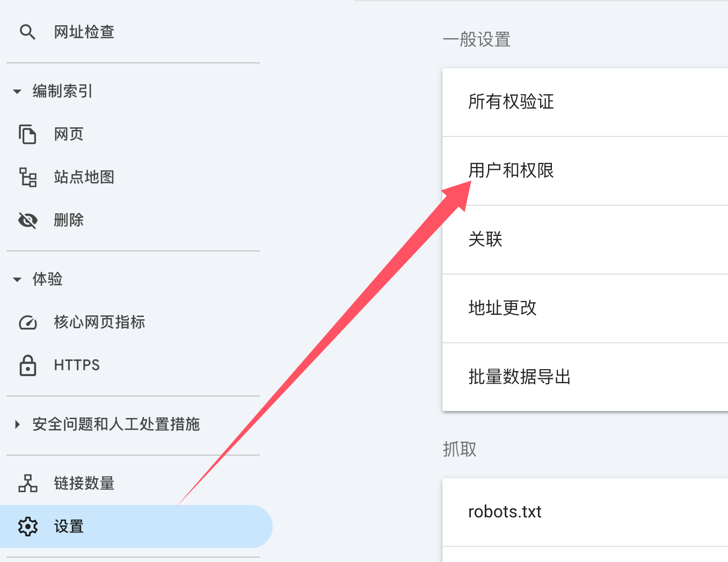Click the 网址检查 sidebar label

click(84, 32)
